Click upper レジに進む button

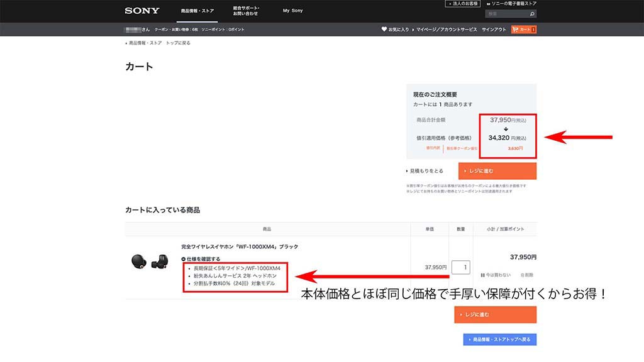click(497, 171)
